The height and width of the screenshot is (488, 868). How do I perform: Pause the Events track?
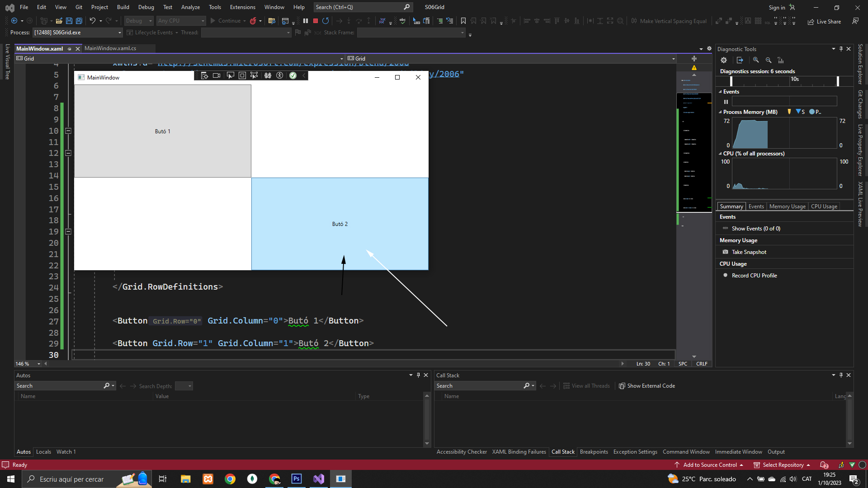coord(726,102)
